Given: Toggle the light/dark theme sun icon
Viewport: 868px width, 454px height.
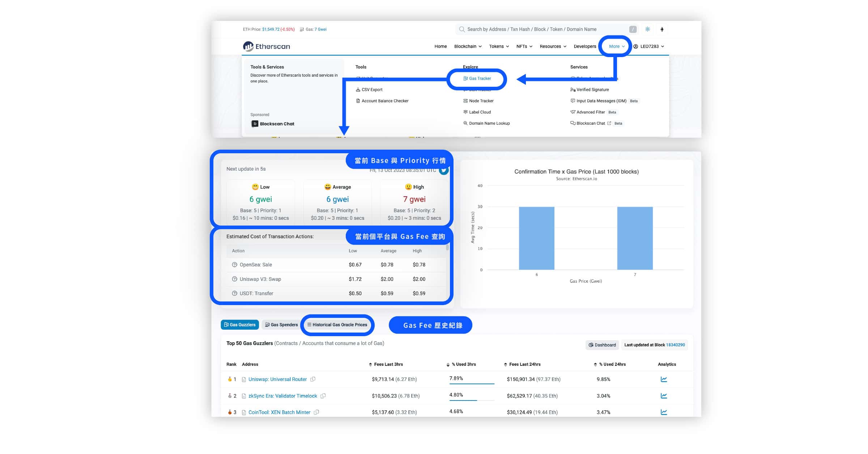Looking at the screenshot, I should click(x=647, y=29).
